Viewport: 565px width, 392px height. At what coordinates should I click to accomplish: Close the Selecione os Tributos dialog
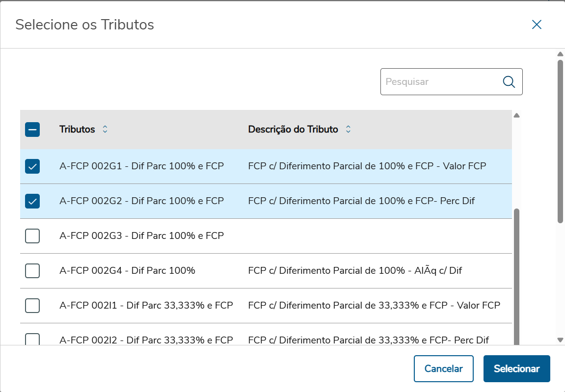[x=537, y=25]
